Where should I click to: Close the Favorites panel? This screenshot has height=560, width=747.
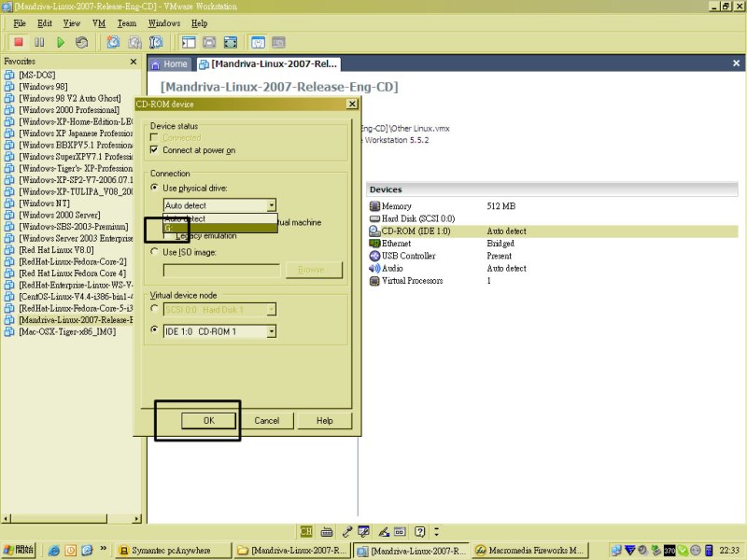pyautogui.click(x=134, y=62)
